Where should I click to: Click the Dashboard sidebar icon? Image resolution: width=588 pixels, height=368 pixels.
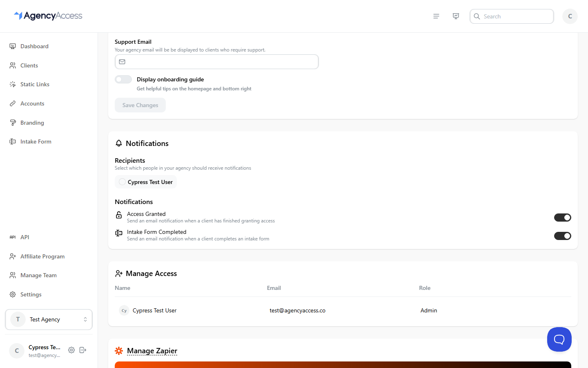coord(13,46)
